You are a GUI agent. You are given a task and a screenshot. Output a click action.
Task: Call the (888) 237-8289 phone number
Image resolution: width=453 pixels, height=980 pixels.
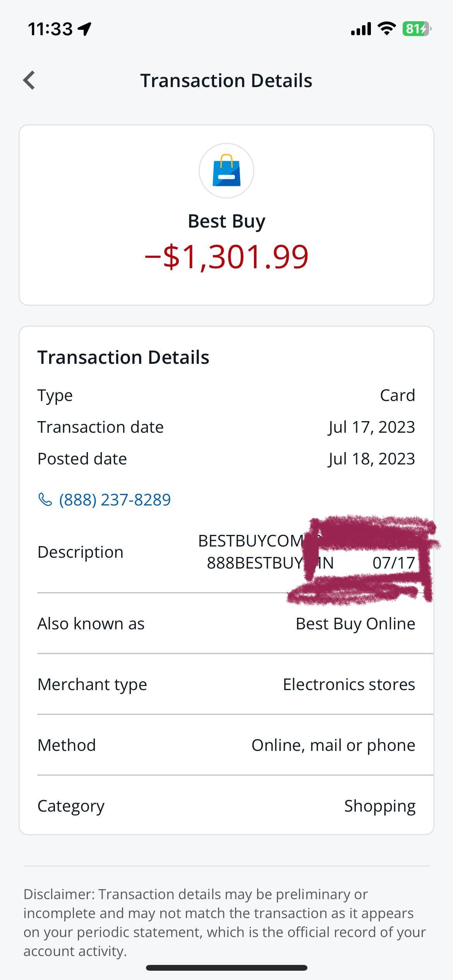point(115,500)
